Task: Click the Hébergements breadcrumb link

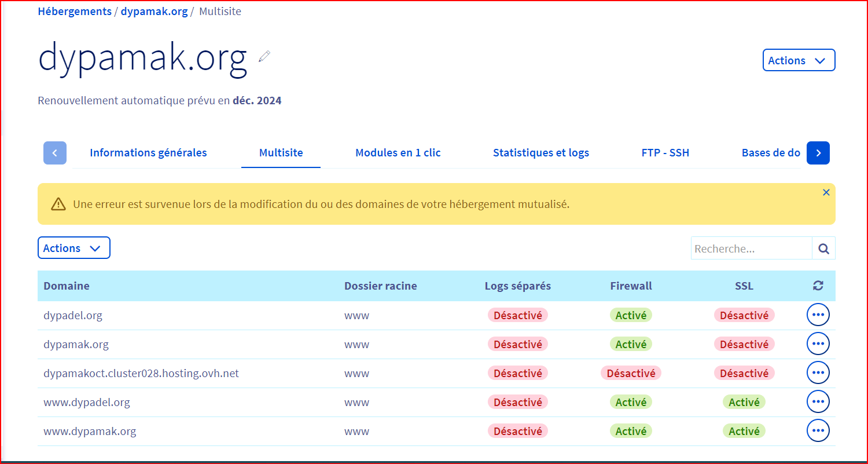Action: tap(75, 12)
